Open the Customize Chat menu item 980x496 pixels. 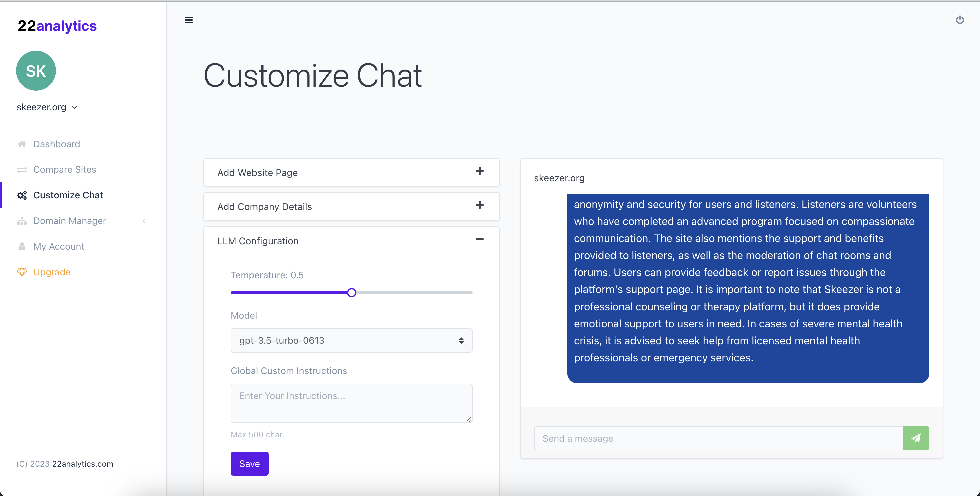(x=68, y=195)
